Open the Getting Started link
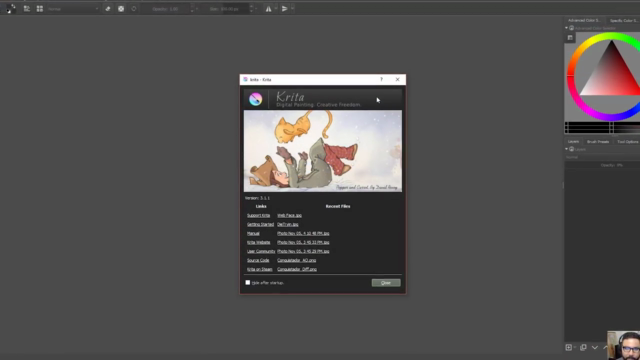This screenshot has width=640, height=360. pos(260,224)
